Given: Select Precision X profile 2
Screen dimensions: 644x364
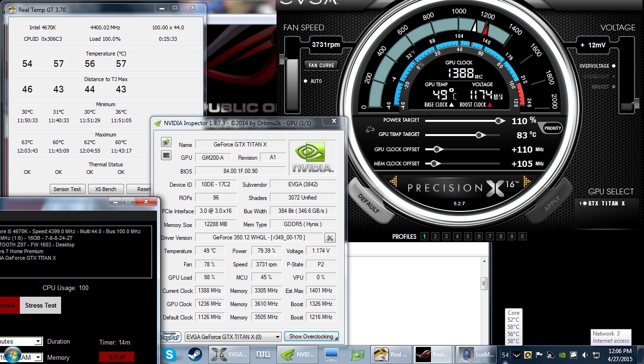Looking at the screenshot, I should point(436,236).
